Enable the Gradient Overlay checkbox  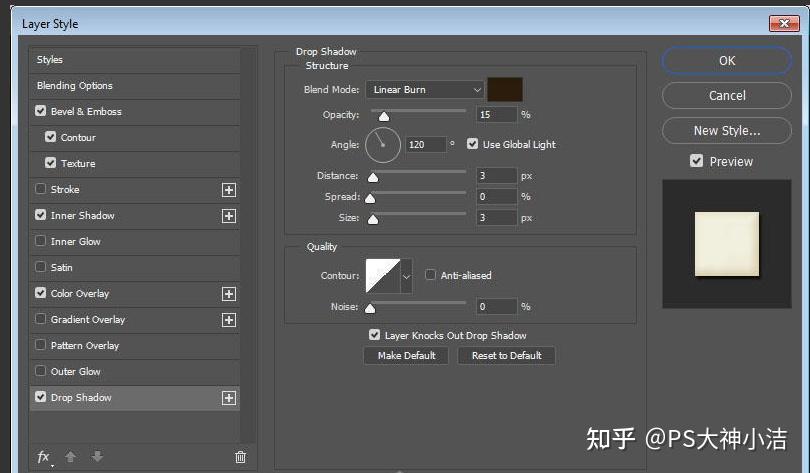point(40,319)
